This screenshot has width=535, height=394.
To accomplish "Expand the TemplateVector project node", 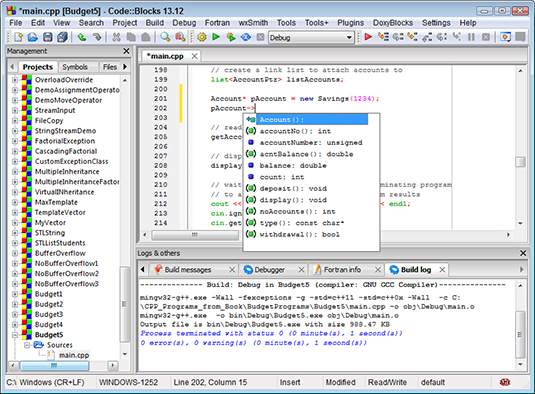I will (15, 212).
